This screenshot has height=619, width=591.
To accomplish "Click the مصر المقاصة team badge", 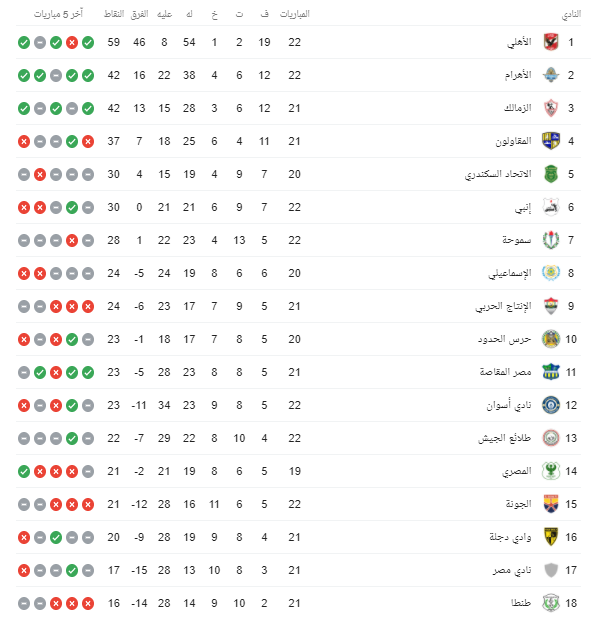I will [x=551, y=372].
